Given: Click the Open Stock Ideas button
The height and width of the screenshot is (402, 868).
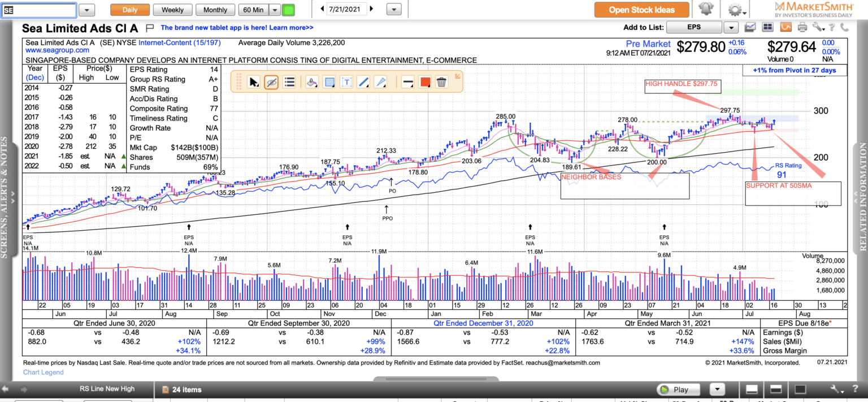Looking at the screenshot, I should [642, 10].
